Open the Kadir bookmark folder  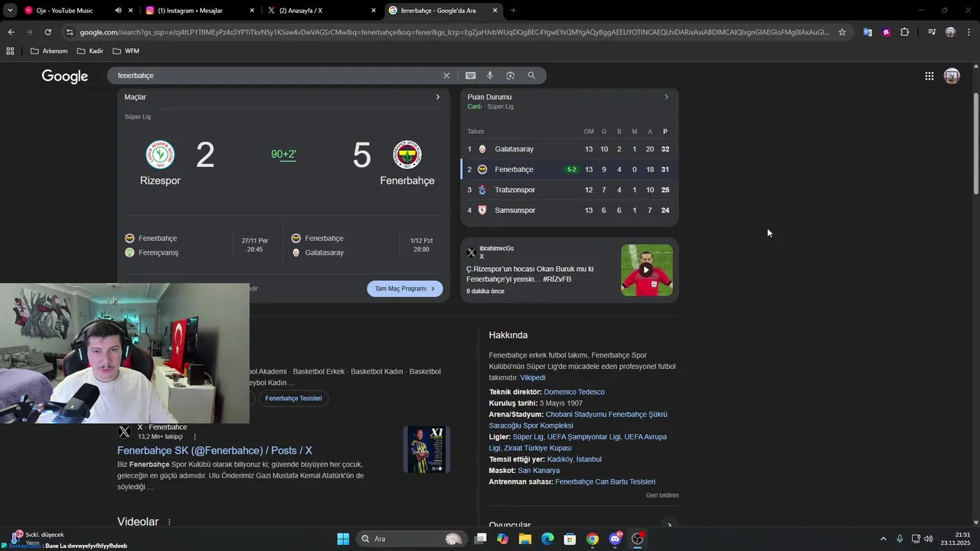(90, 51)
